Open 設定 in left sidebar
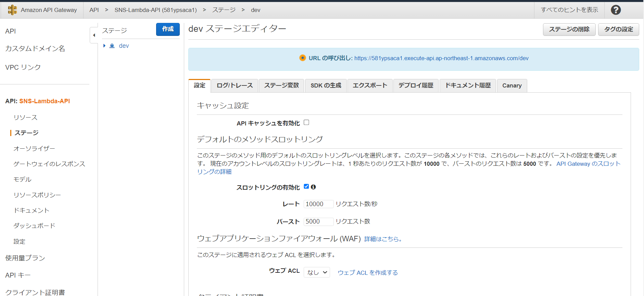 click(20, 241)
